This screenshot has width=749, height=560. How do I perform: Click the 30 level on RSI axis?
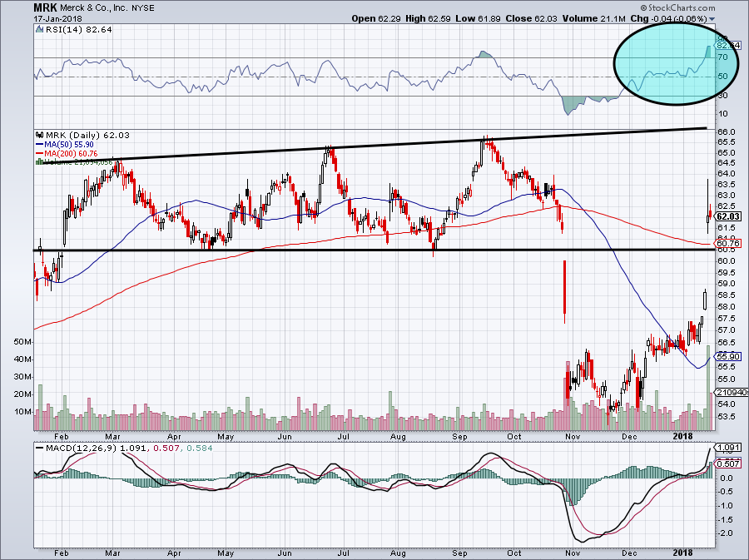[x=722, y=96]
